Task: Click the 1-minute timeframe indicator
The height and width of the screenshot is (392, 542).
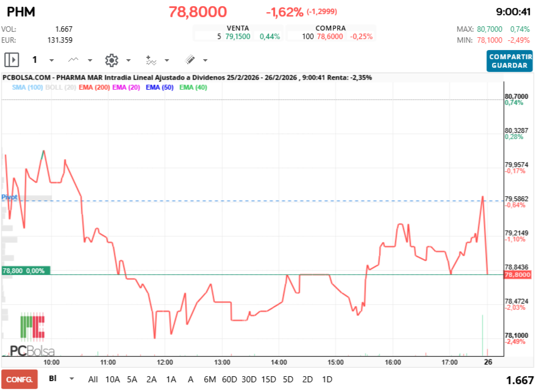Action: 35,60
